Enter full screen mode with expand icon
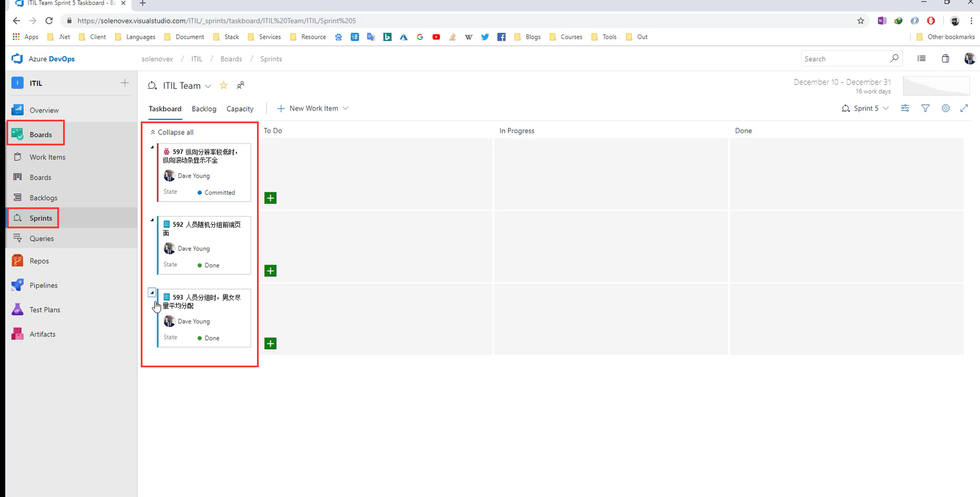Screen dimensions: 980x497 964,108
